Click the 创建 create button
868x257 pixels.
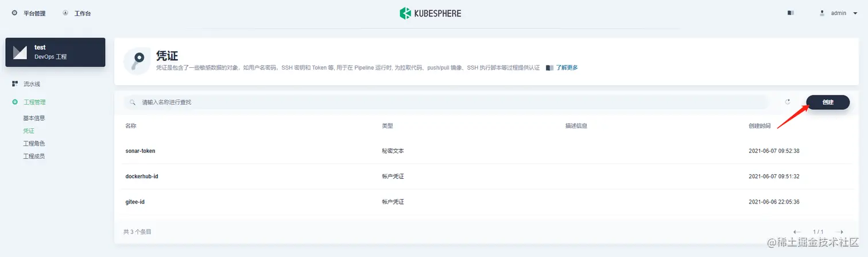click(x=828, y=102)
